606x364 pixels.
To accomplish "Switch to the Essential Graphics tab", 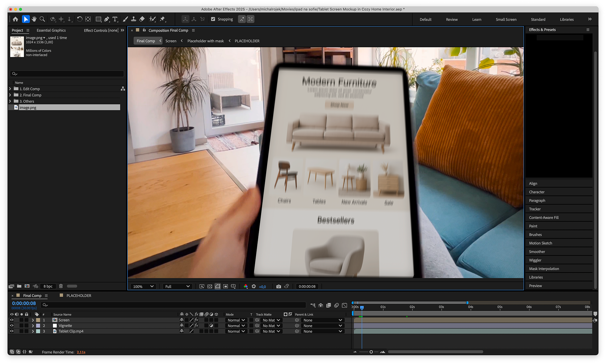I will (51, 30).
